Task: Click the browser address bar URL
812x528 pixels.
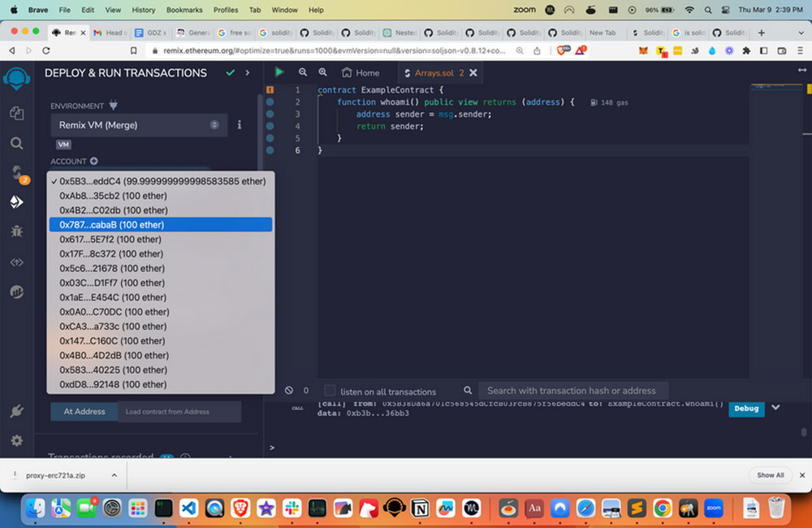Action: [334, 51]
